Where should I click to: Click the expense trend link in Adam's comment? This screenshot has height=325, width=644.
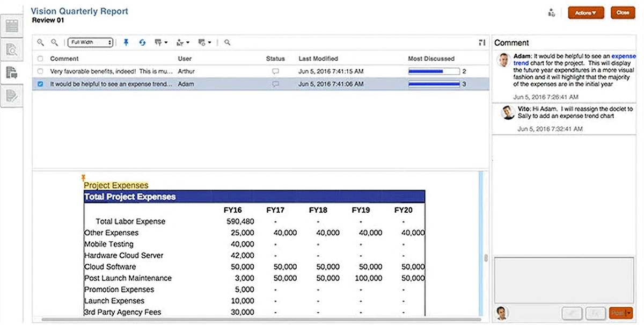[623, 56]
